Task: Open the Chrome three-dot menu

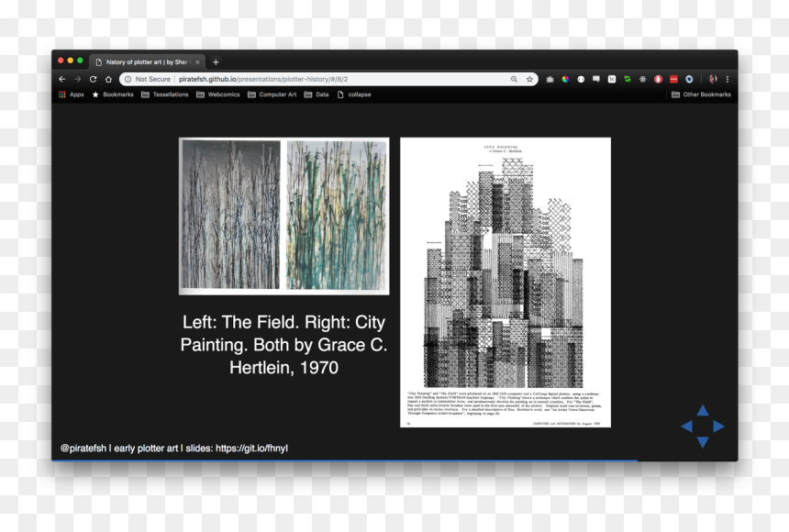Action: pos(728,79)
